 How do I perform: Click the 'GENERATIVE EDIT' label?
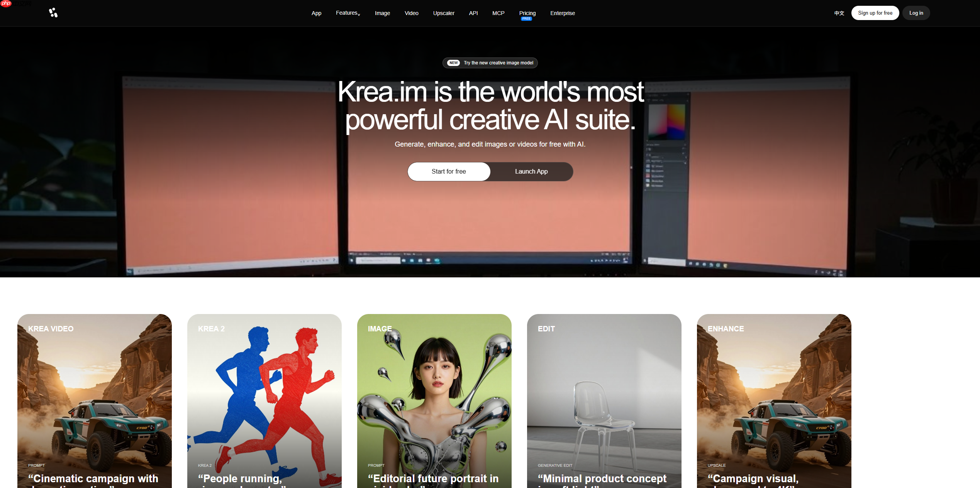555,466
